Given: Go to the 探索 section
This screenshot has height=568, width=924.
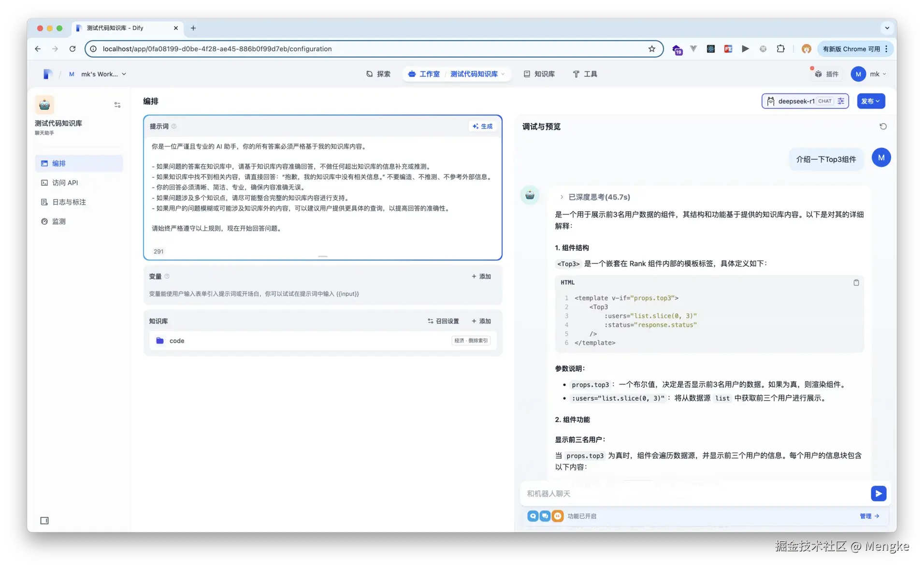Looking at the screenshot, I should click(378, 74).
